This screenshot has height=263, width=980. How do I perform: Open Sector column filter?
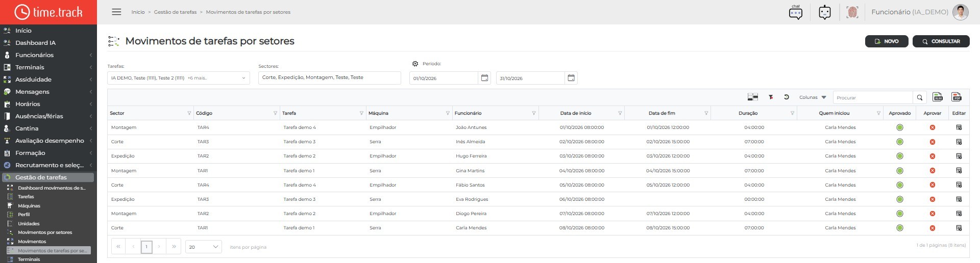coord(189,113)
